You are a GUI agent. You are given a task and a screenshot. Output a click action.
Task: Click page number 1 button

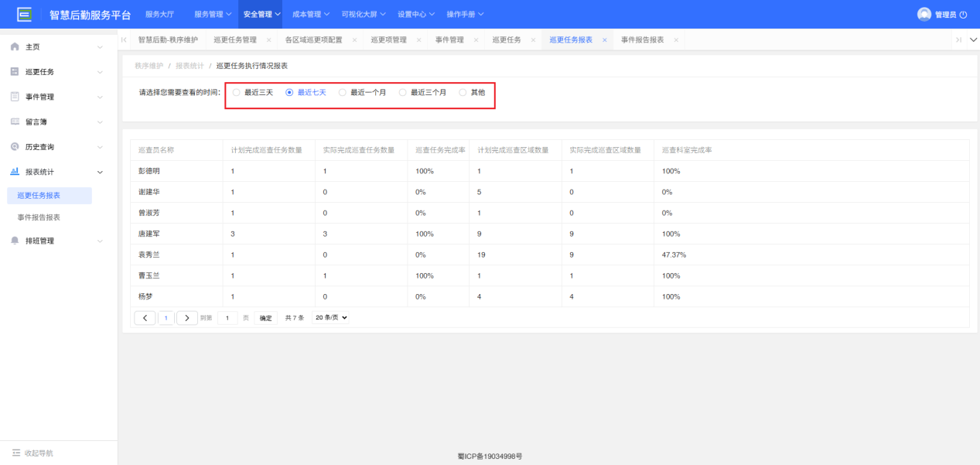(x=166, y=318)
